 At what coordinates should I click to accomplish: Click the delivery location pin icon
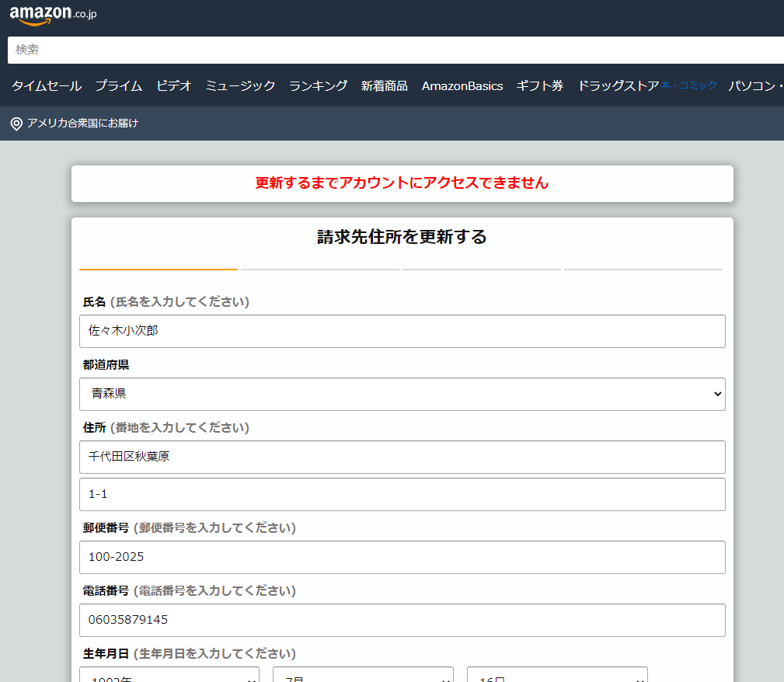(x=16, y=124)
